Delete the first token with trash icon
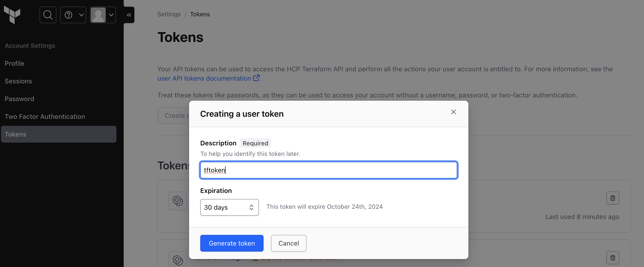This screenshot has height=267, width=644. pos(612,198)
